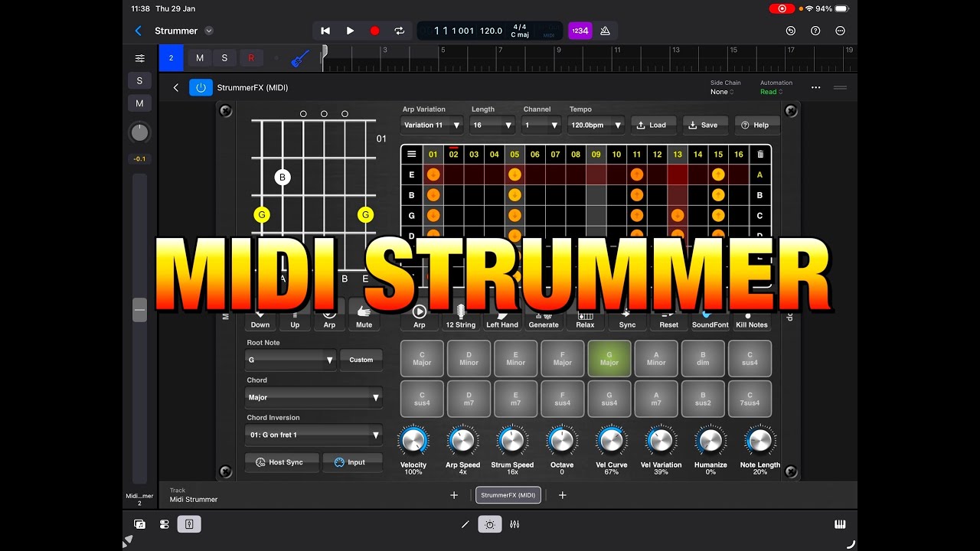Clear the grid with trash icon
This screenshot has height=551, width=980.
760,154
